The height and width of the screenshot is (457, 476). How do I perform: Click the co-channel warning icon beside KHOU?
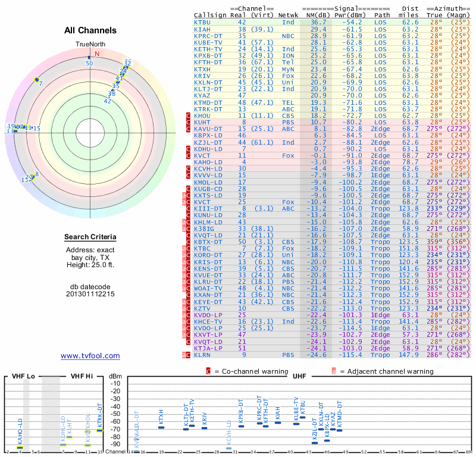point(188,115)
